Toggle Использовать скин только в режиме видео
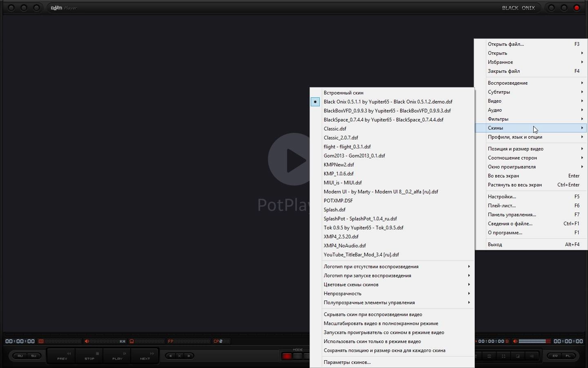This screenshot has height=368, width=588. [x=392, y=341]
